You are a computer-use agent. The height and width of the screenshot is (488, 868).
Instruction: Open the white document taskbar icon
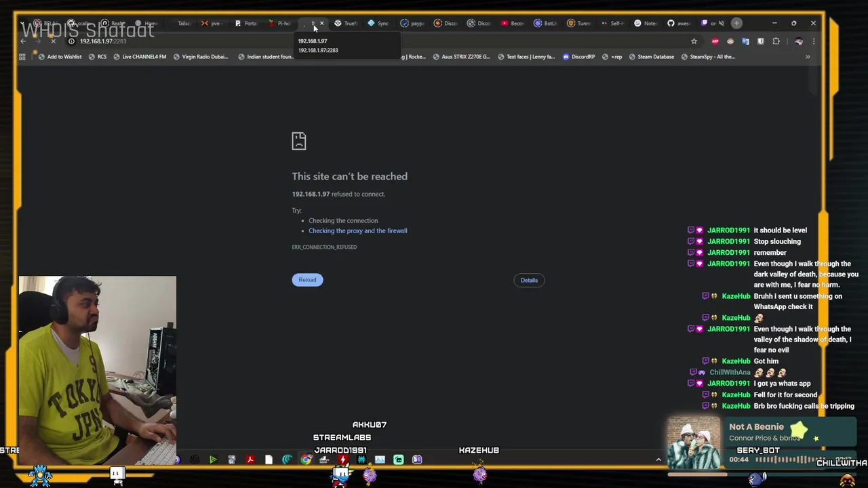coord(269,460)
